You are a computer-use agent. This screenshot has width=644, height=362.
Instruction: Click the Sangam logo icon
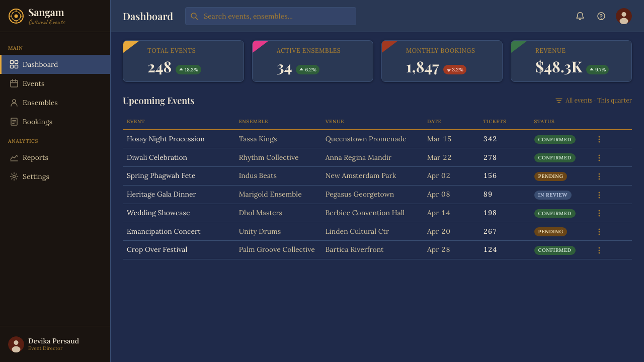(16, 16)
